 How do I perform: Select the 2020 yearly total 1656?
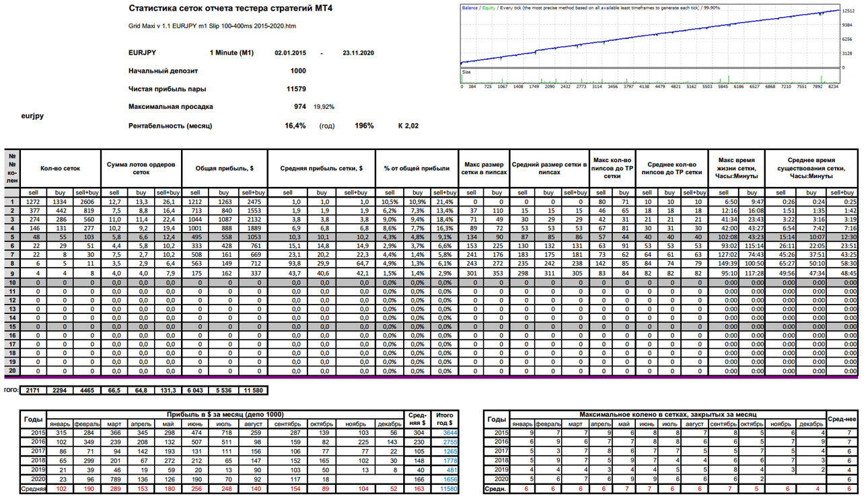click(x=445, y=479)
